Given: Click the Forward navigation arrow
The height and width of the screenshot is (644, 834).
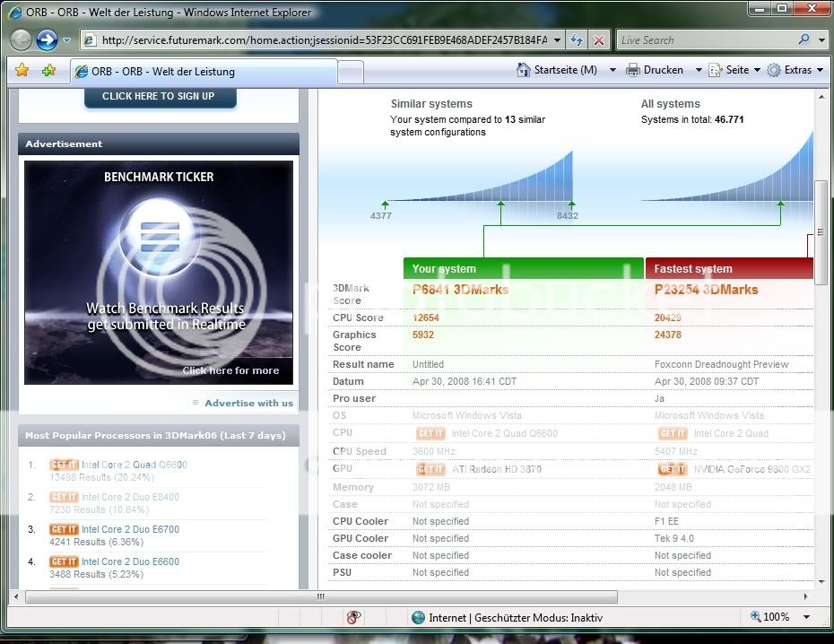Looking at the screenshot, I should tap(48, 39).
